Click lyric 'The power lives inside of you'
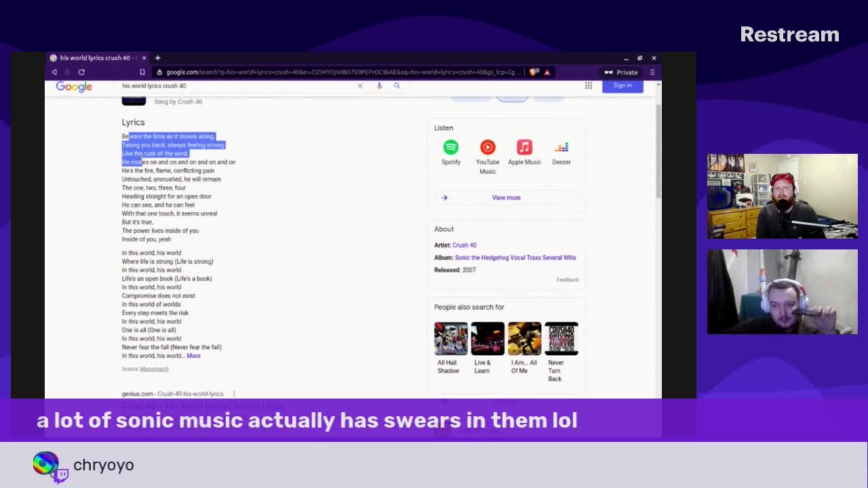 [x=160, y=230]
